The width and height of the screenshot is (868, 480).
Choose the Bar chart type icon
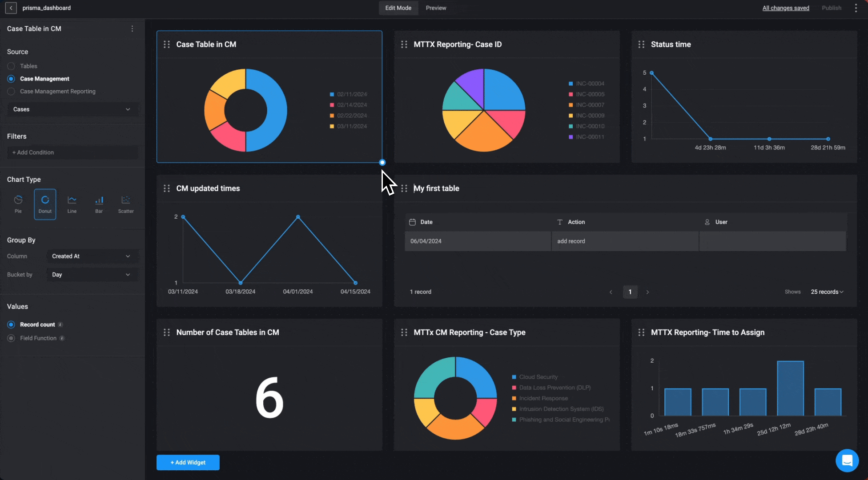coord(99,204)
